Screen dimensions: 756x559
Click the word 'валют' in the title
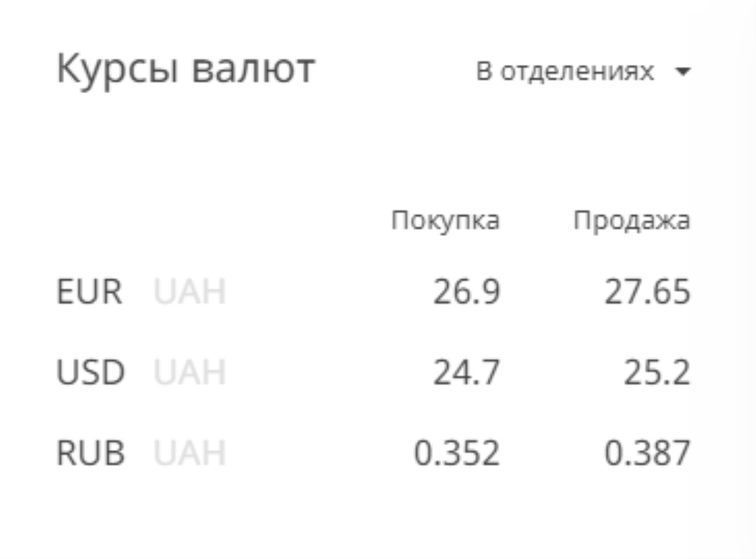click(253, 71)
